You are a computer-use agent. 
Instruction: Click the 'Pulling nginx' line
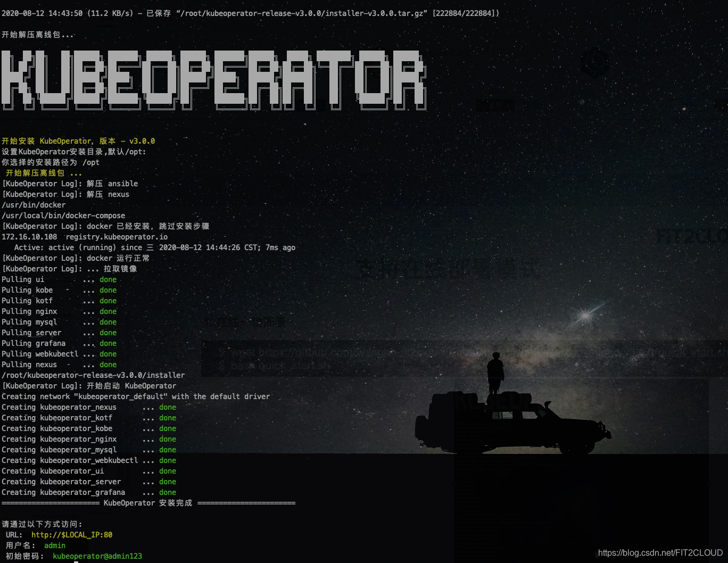pyautogui.click(x=59, y=311)
